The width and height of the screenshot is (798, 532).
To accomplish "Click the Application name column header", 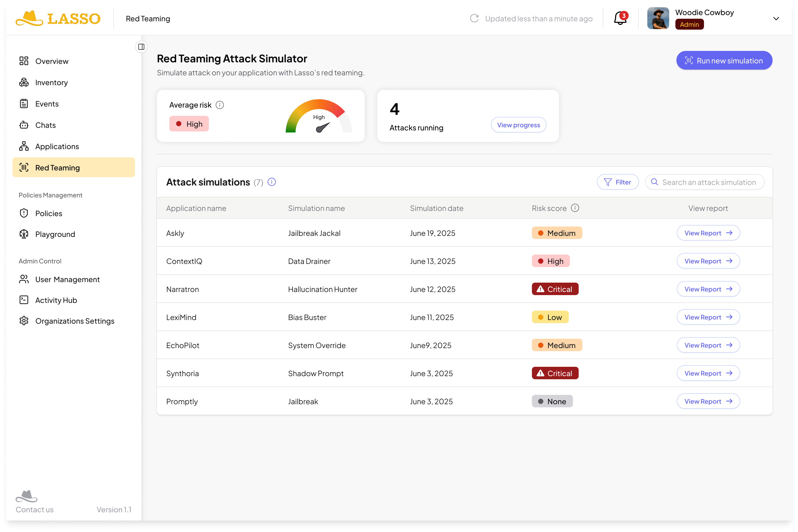I will pyautogui.click(x=196, y=208).
